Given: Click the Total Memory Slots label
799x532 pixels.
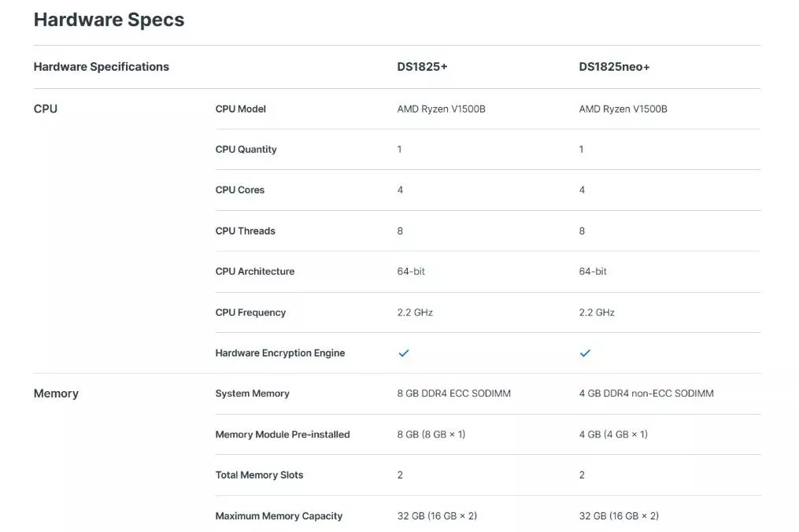Looking at the screenshot, I should [259, 475].
